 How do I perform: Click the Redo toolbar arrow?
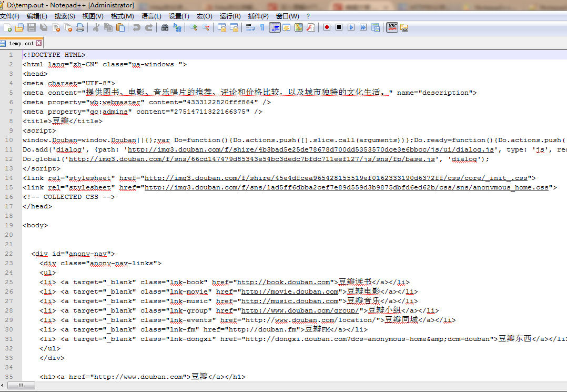149,27
